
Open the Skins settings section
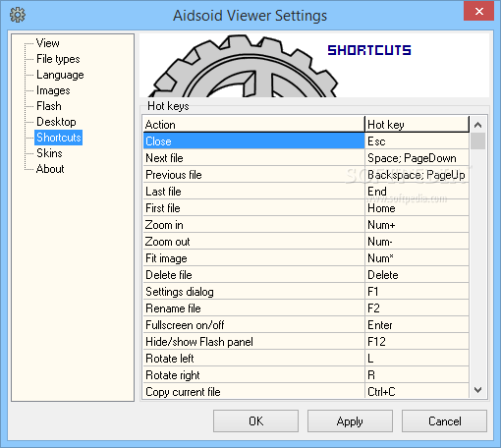(49, 153)
